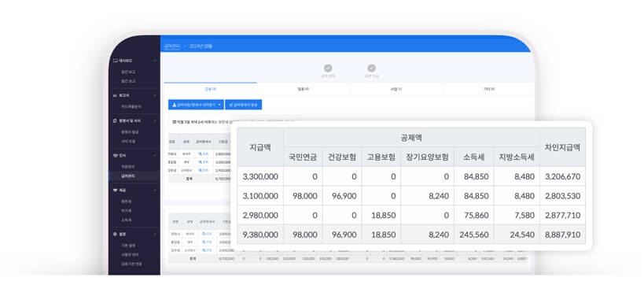
Task: Collapse the settings section chevron in sidebar
Action: tap(155, 234)
